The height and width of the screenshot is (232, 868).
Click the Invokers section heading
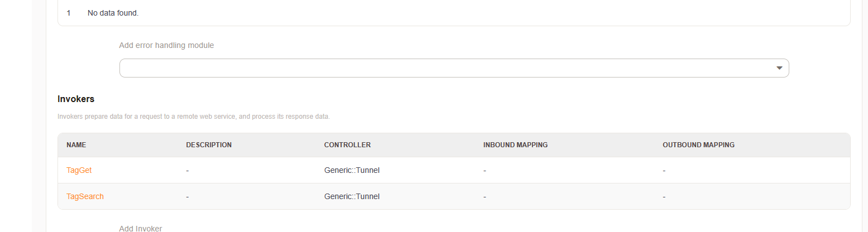pos(76,99)
